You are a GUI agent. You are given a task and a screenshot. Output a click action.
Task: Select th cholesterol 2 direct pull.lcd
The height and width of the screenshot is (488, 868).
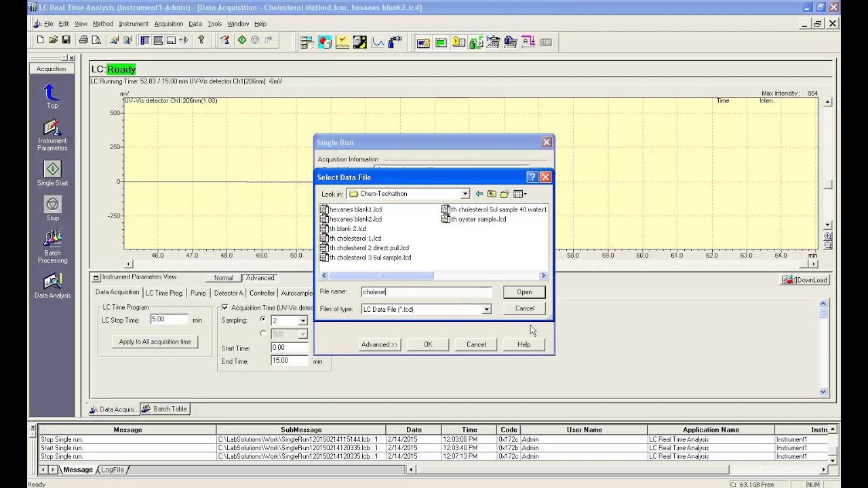[364, 248]
